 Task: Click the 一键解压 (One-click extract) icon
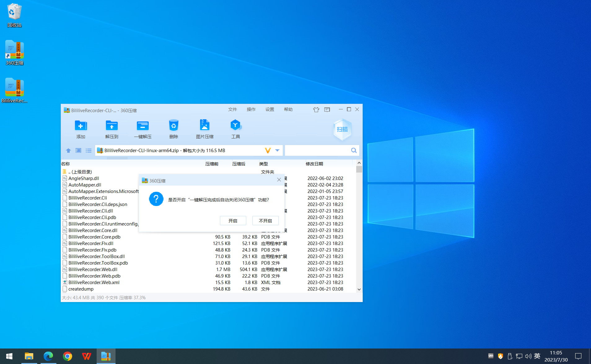click(x=143, y=129)
